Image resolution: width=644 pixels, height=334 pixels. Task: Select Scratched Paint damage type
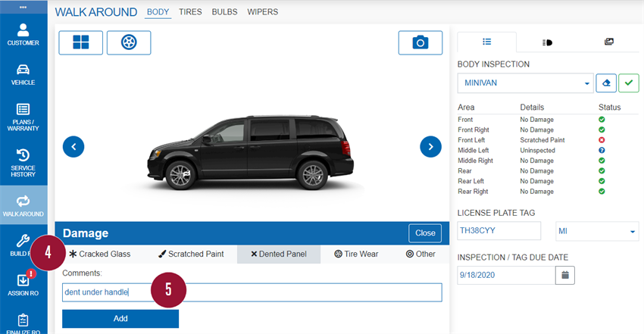(x=191, y=254)
